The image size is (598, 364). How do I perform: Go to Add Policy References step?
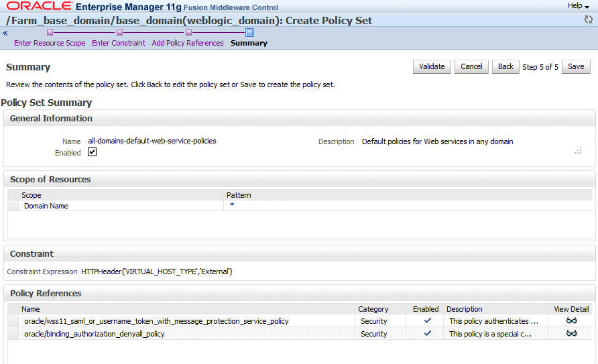point(188,43)
